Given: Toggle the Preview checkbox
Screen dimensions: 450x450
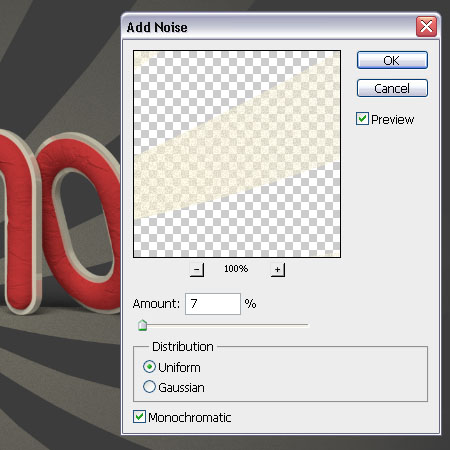Looking at the screenshot, I should 362,119.
